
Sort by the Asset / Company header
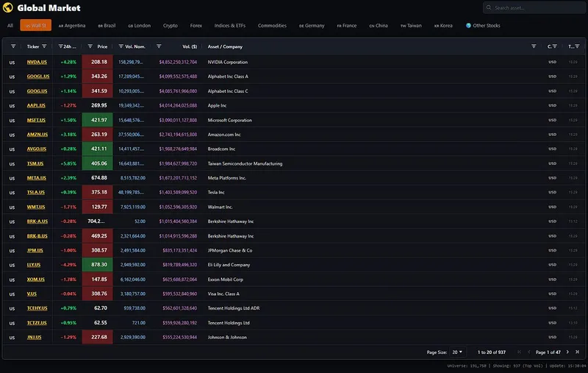coord(225,46)
